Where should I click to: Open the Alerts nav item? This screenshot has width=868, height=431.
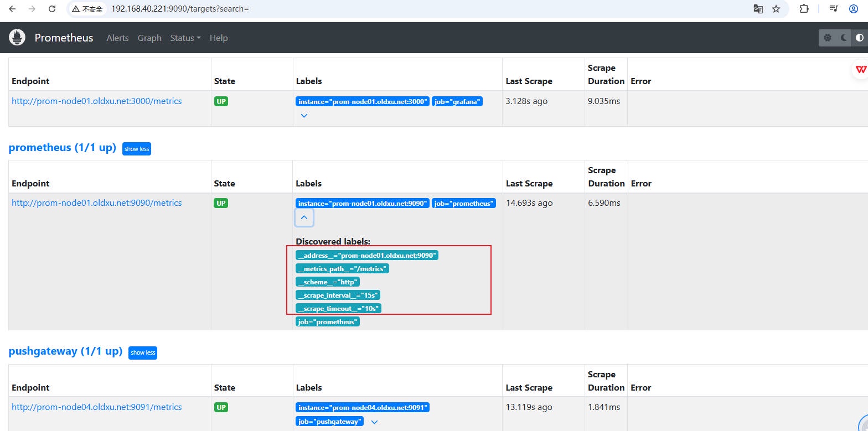pyautogui.click(x=117, y=38)
